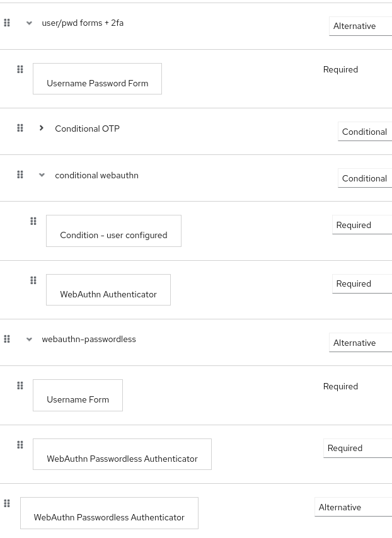Click the drag handle beside user/pwd forms + 2fa

pos(7,23)
